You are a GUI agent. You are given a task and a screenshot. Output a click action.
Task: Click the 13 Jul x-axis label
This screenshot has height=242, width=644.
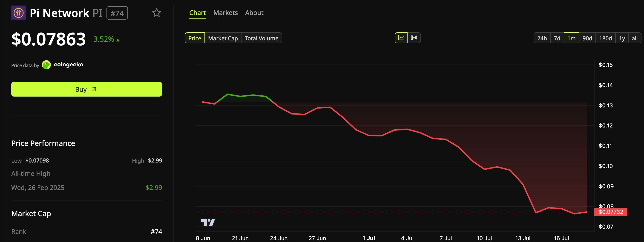(x=523, y=238)
